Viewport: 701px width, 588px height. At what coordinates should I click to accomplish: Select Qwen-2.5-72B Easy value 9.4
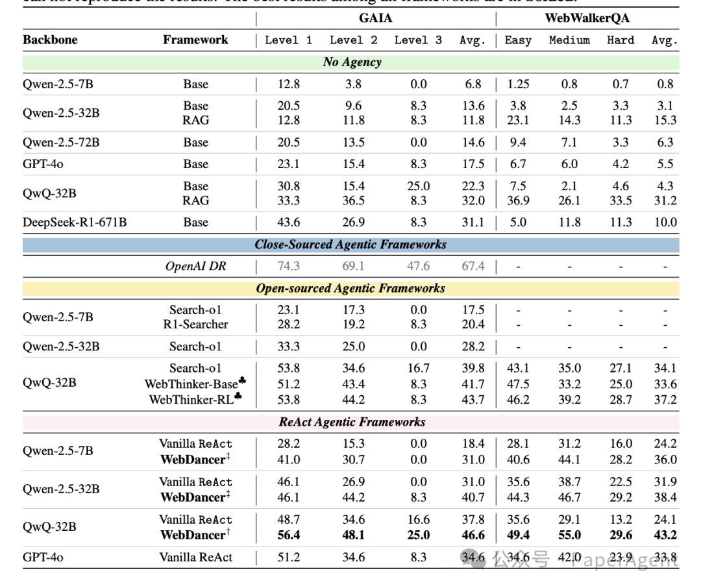click(518, 142)
